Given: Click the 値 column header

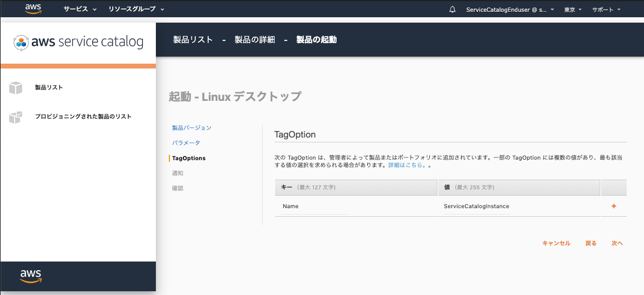Looking at the screenshot, I should coord(519,188).
